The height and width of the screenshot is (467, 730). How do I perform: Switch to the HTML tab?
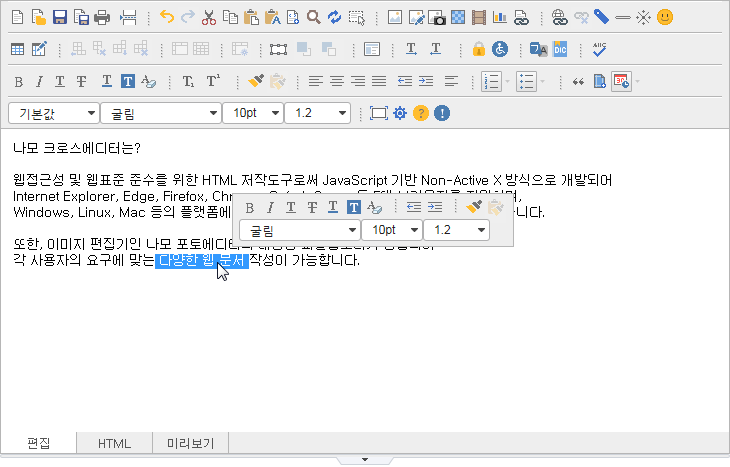pyautogui.click(x=115, y=443)
